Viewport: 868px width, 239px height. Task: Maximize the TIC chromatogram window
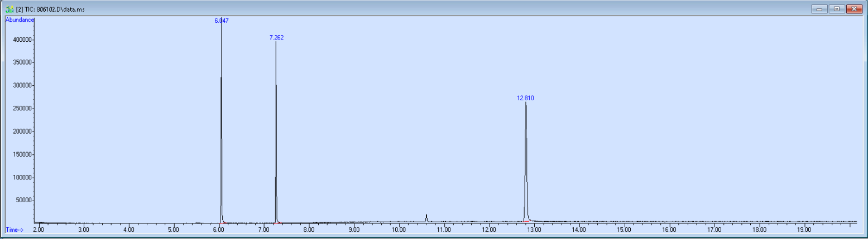(x=836, y=9)
